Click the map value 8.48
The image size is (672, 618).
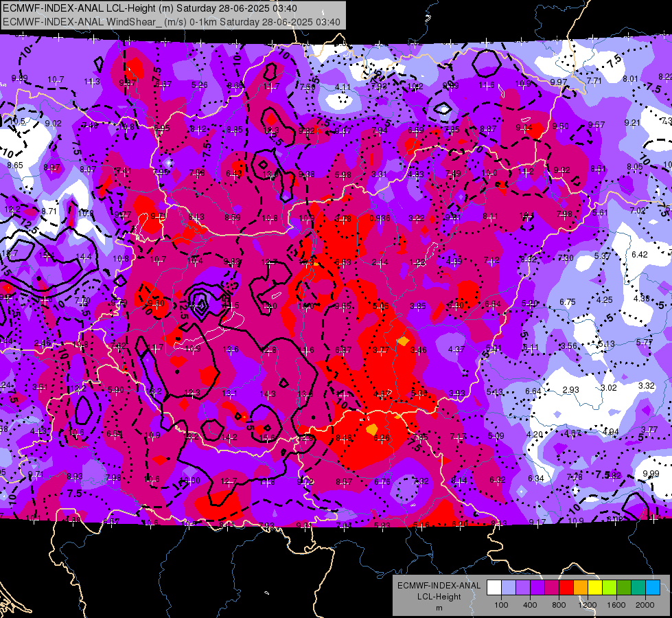344,438
